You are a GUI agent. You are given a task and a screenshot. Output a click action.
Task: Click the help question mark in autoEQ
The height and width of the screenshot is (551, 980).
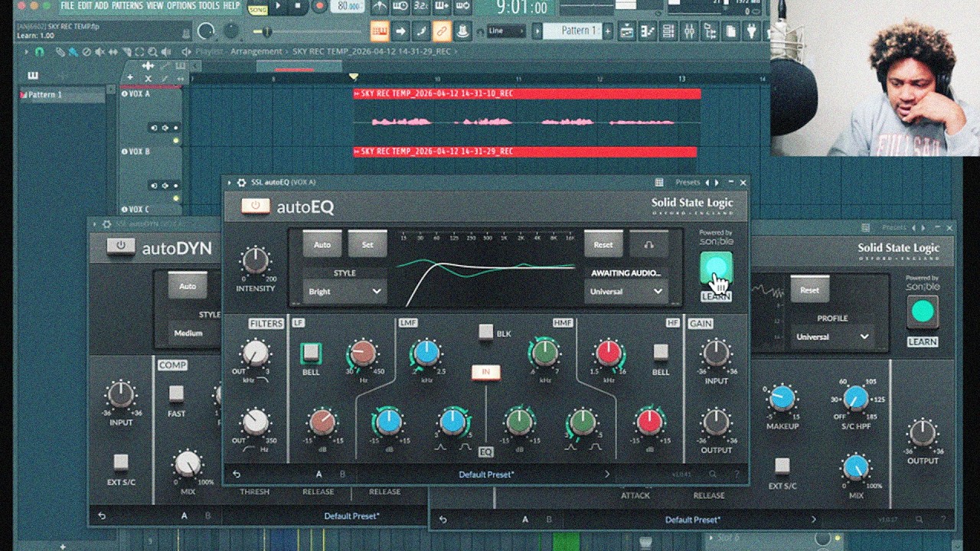pyautogui.click(x=738, y=474)
